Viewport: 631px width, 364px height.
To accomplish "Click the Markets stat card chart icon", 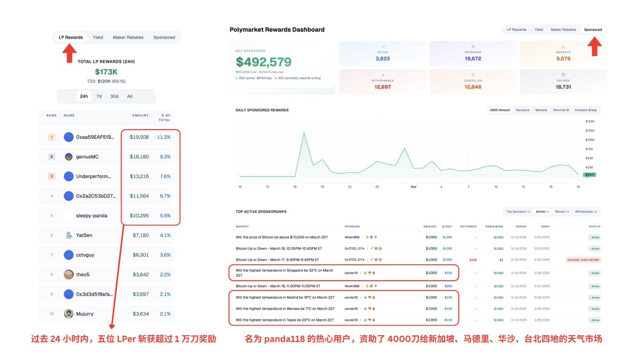I will [x=563, y=46].
